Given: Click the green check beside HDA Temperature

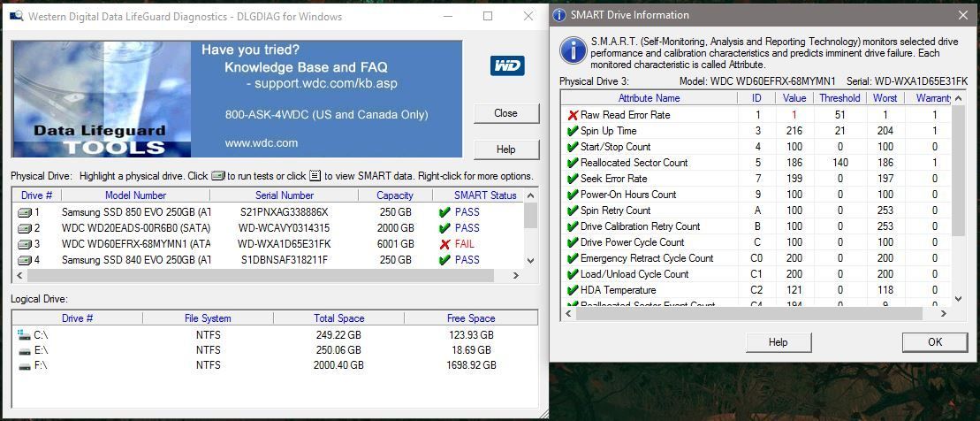Looking at the screenshot, I should point(573,290).
